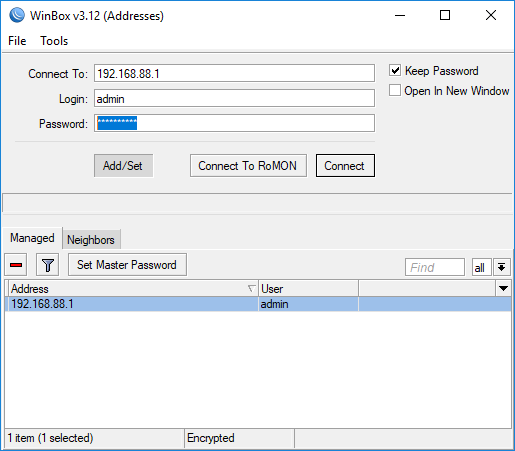Click the red minus remove entry icon
Screen dimensions: 515x451
(x=16, y=265)
